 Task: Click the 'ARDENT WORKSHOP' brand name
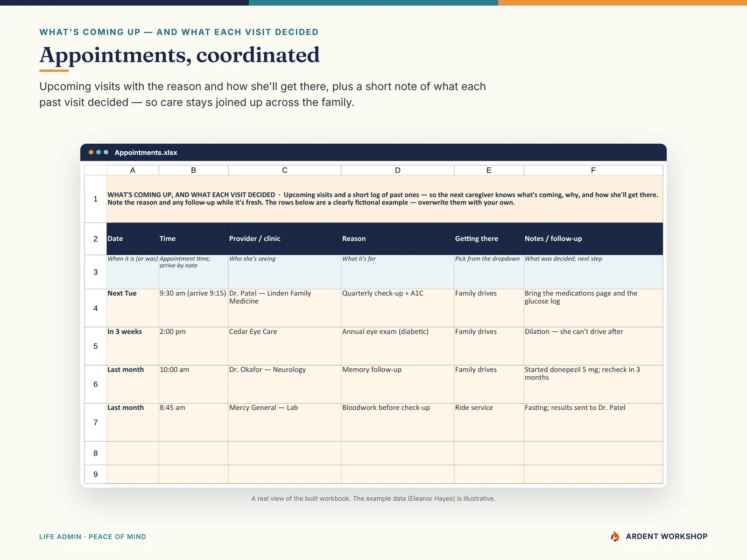[x=667, y=536]
